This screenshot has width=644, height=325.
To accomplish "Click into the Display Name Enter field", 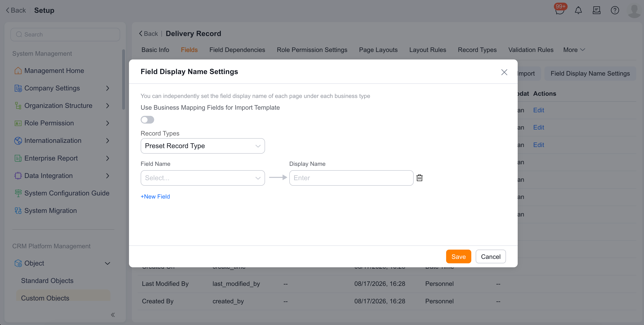I will pos(351,178).
